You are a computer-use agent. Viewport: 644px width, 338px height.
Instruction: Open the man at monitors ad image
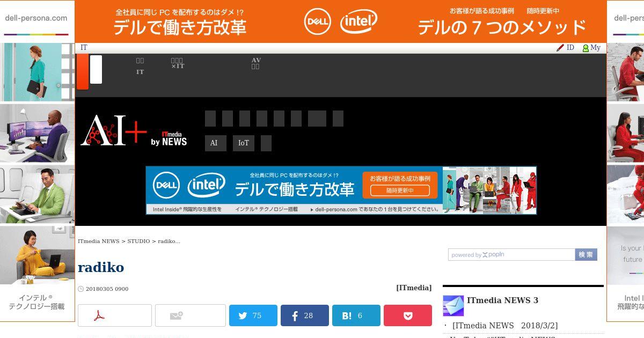(38, 134)
